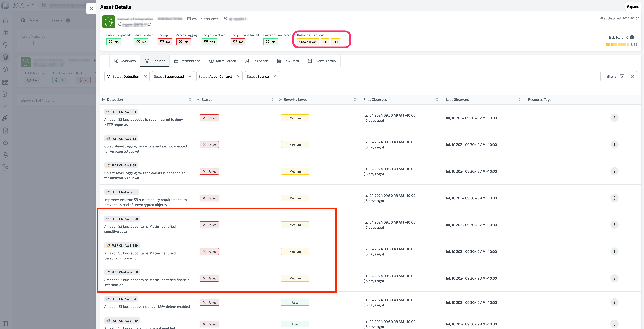The width and height of the screenshot is (644, 329).
Task: Click the Crown Jewel classification tag
Action: [308, 42]
